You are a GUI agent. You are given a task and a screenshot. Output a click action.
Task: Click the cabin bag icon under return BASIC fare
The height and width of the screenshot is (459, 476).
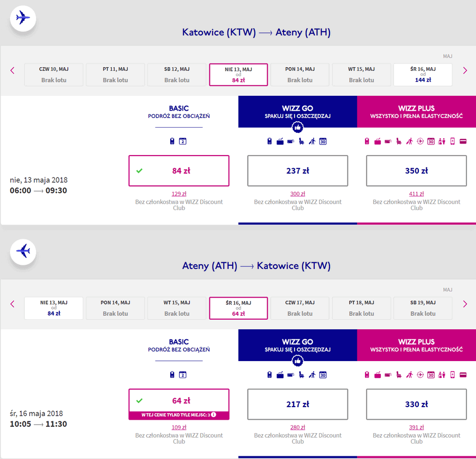click(172, 375)
